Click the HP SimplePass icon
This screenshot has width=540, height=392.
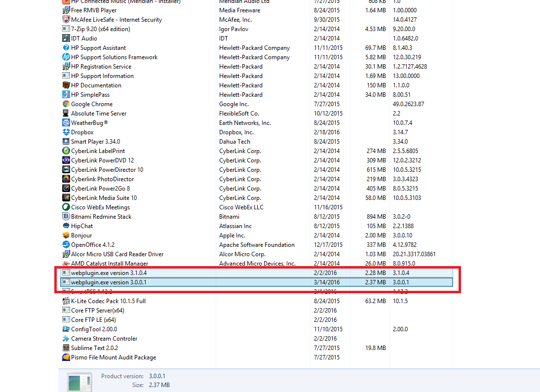[x=66, y=94]
